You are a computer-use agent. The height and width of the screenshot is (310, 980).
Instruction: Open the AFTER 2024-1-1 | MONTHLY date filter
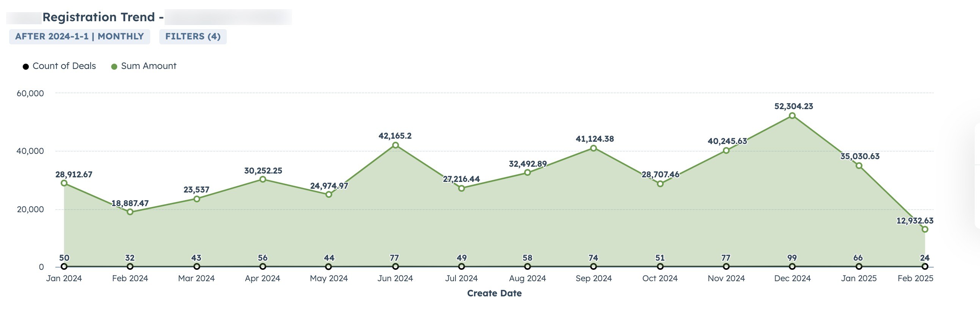click(x=79, y=36)
